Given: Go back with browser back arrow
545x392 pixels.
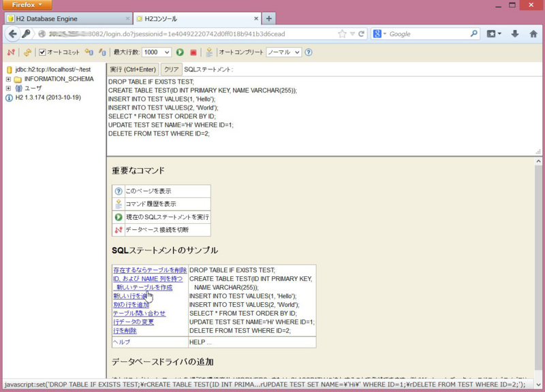Looking at the screenshot, I should (12, 34).
